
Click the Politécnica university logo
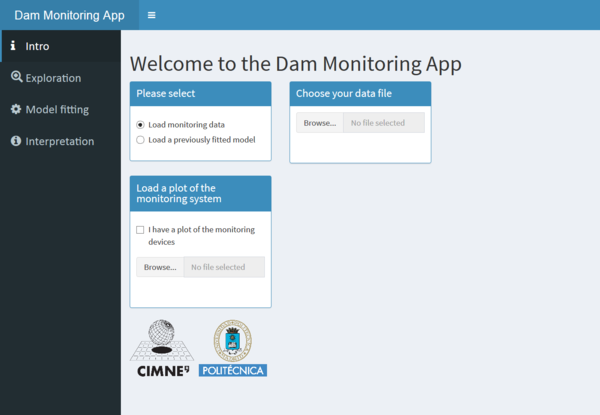coord(233,348)
